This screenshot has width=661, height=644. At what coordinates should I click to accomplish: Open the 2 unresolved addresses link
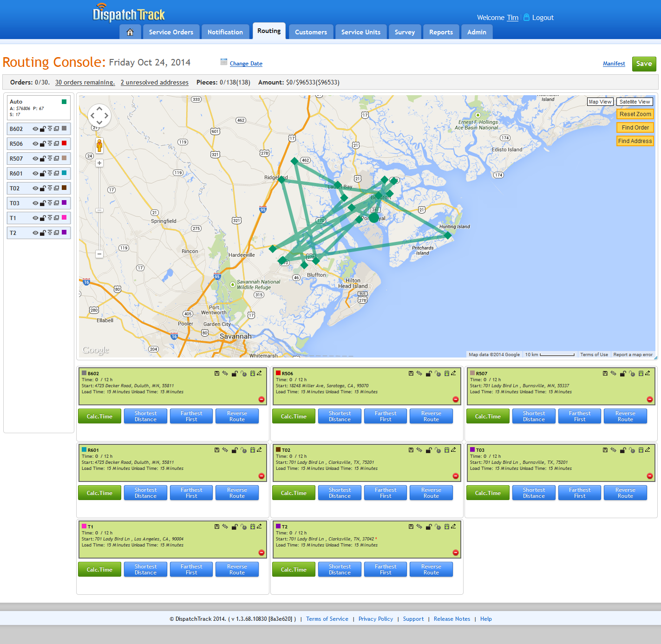154,82
